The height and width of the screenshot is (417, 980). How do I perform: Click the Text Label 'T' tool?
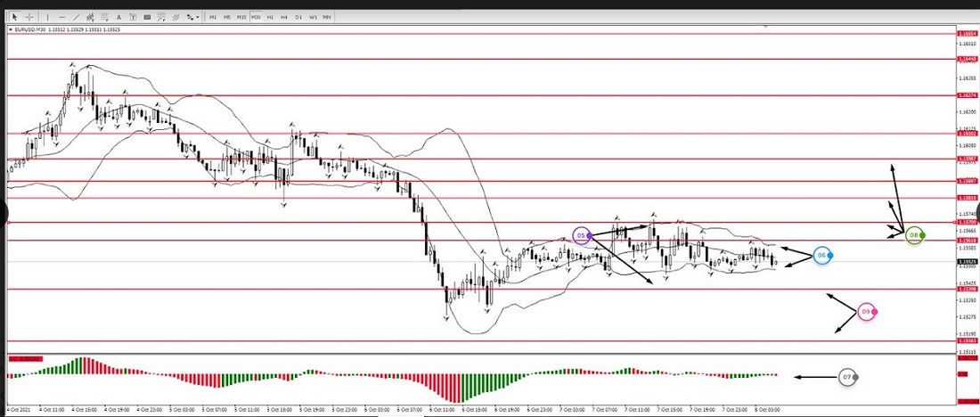pyautogui.click(x=133, y=17)
